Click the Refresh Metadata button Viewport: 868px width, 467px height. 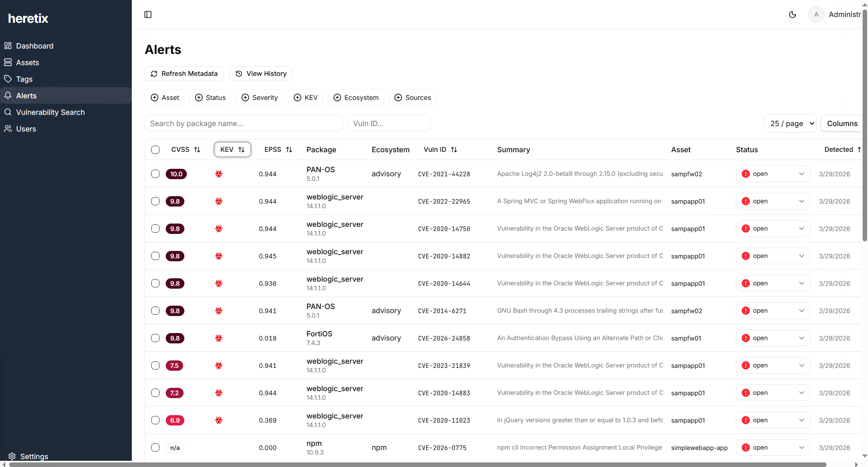tap(184, 73)
